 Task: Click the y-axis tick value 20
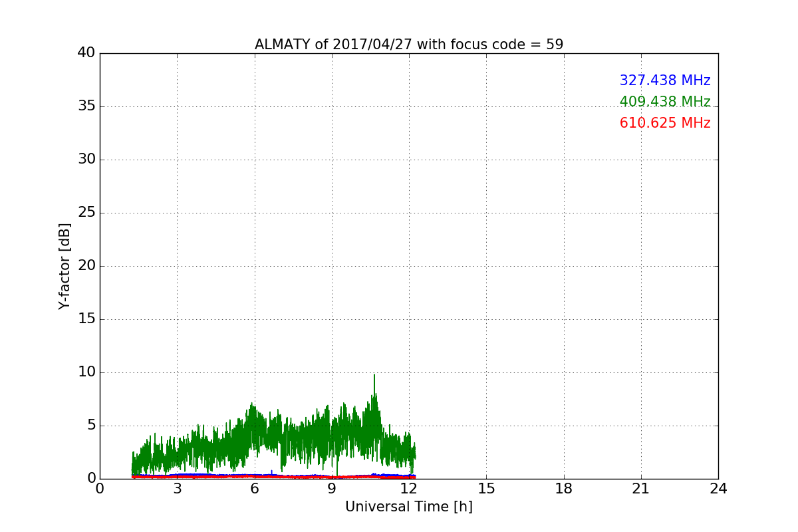(86, 266)
